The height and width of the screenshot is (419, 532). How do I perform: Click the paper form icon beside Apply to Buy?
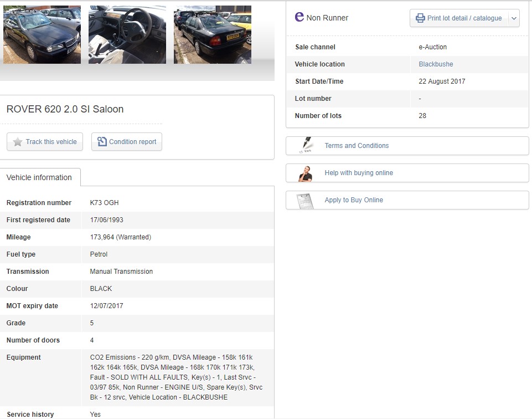tap(304, 201)
